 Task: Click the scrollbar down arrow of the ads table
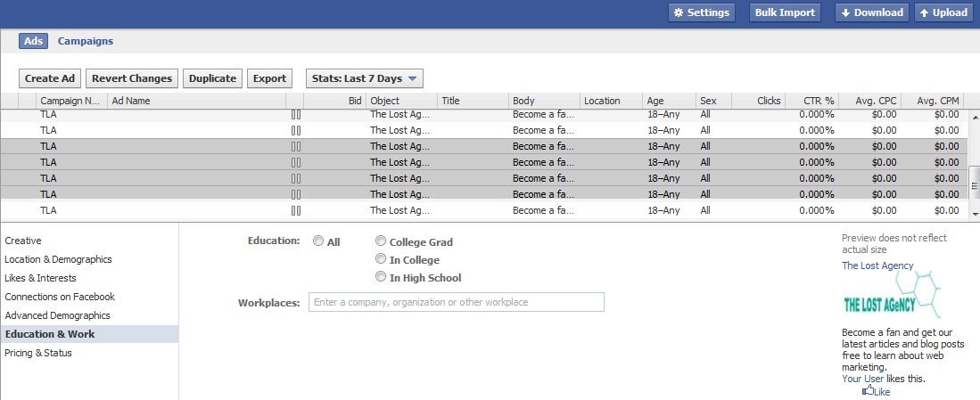[975, 214]
